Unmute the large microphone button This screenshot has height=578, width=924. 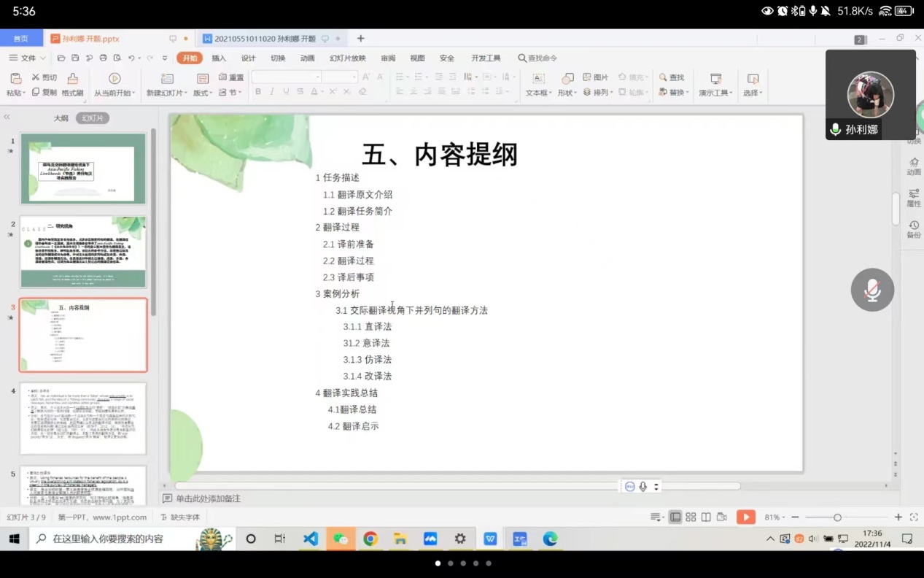click(x=872, y=290)
